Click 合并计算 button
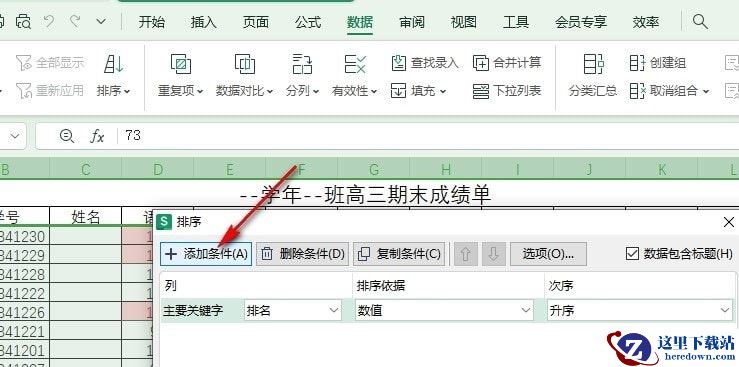This screenshot has width=739, height=367. coord(507,63)
